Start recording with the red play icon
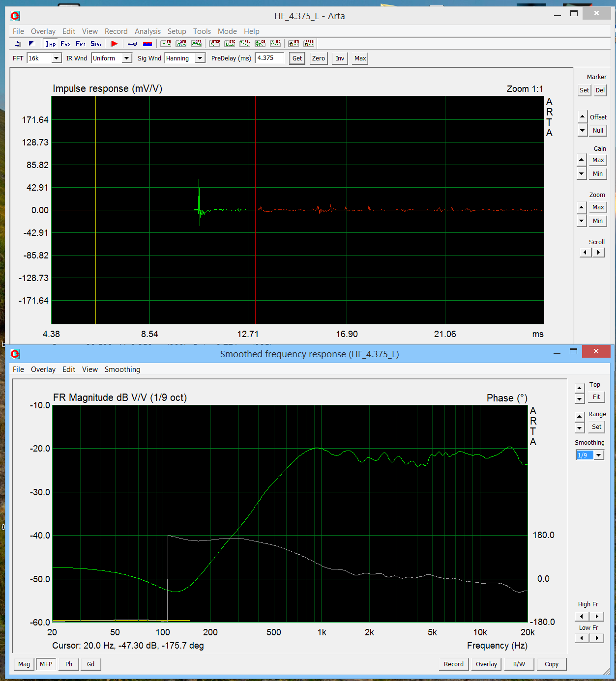616x681 pixels. tap(114, 44)
